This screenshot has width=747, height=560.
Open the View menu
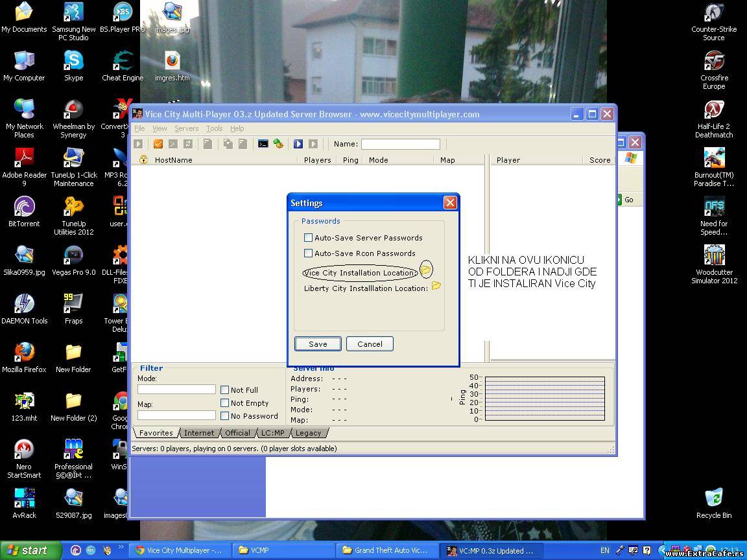[x=160, y=128]
